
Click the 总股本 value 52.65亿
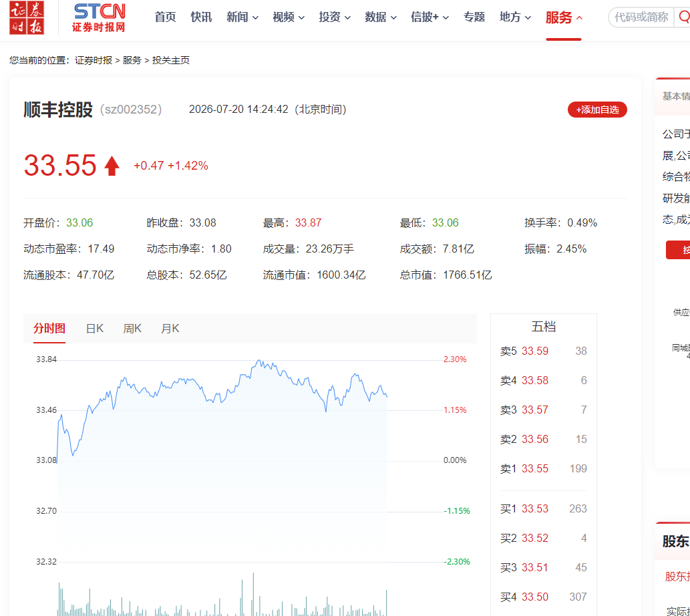click(208, 275)
